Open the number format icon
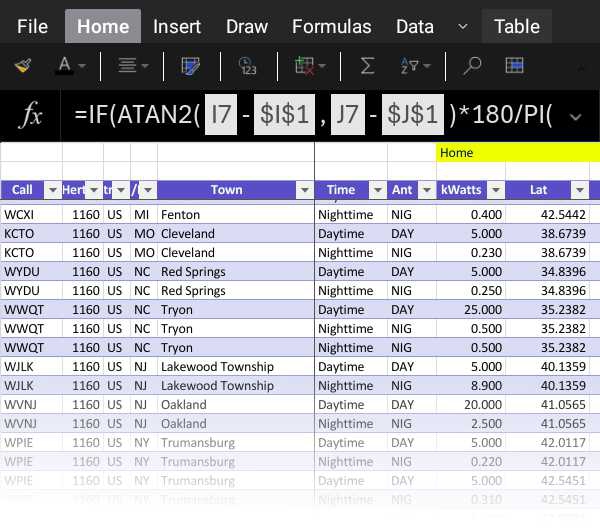Image resolution: width=600 pixels, height=531 pixels. click(248, 66)
